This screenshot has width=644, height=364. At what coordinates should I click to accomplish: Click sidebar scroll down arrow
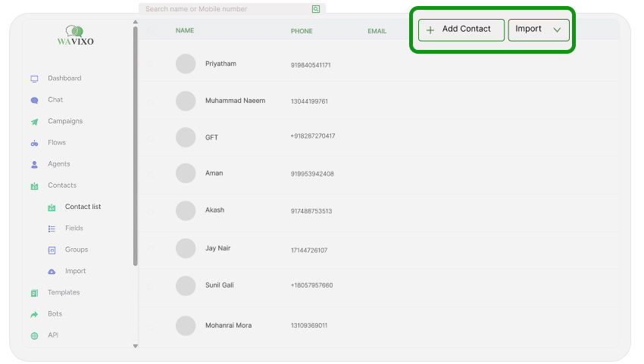click(136, 346)
